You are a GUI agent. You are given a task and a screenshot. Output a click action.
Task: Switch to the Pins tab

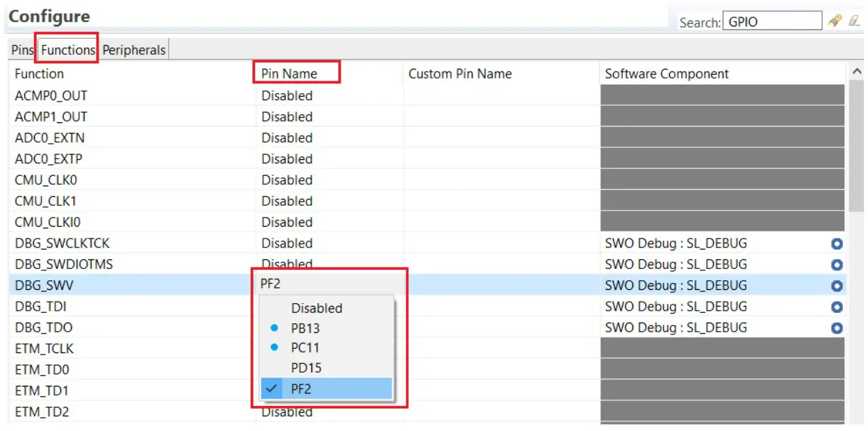coord(22,49)
